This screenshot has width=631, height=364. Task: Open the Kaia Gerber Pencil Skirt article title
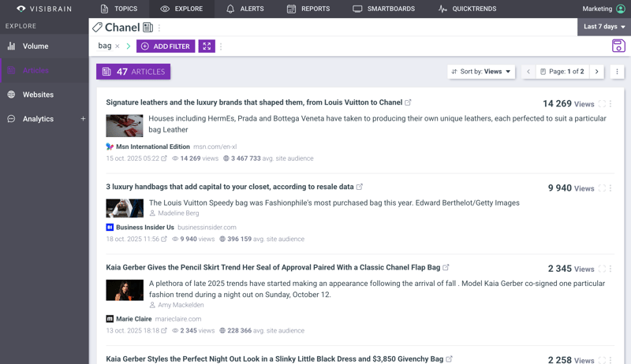point(272,268)
